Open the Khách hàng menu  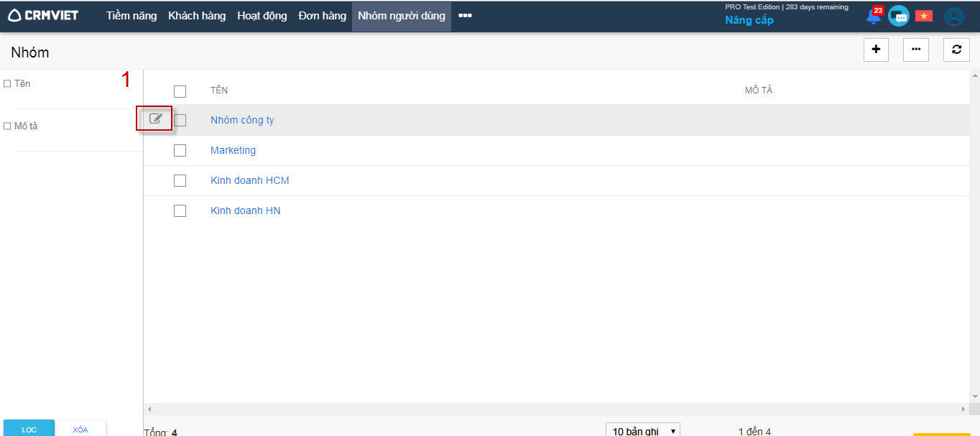(x=197, y=16)
